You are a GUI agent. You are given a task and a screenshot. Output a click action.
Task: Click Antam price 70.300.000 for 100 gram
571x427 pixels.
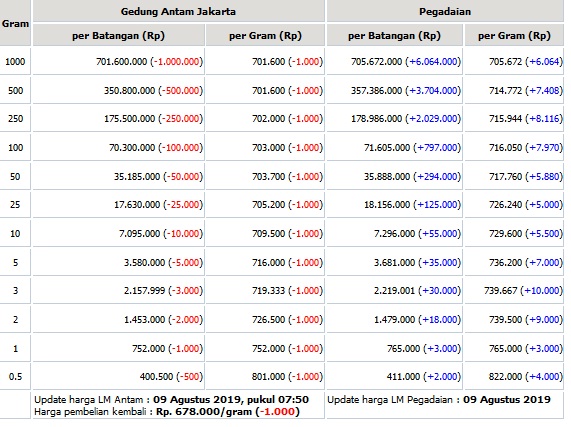tap(132, 148)
